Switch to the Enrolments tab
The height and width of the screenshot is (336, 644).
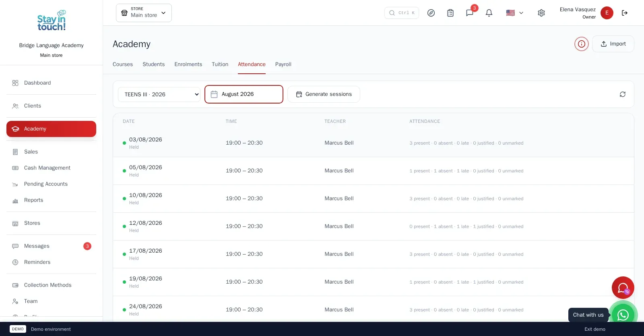click(x=188, y=64)
